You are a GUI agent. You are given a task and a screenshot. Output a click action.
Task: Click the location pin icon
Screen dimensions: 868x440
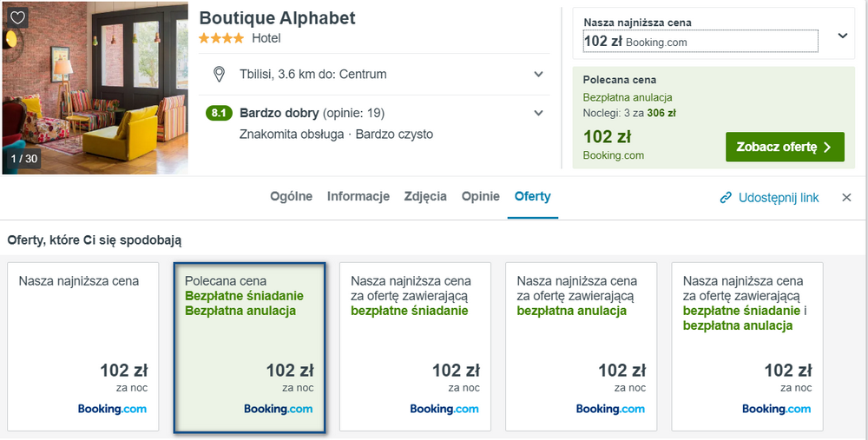point(220,74)
